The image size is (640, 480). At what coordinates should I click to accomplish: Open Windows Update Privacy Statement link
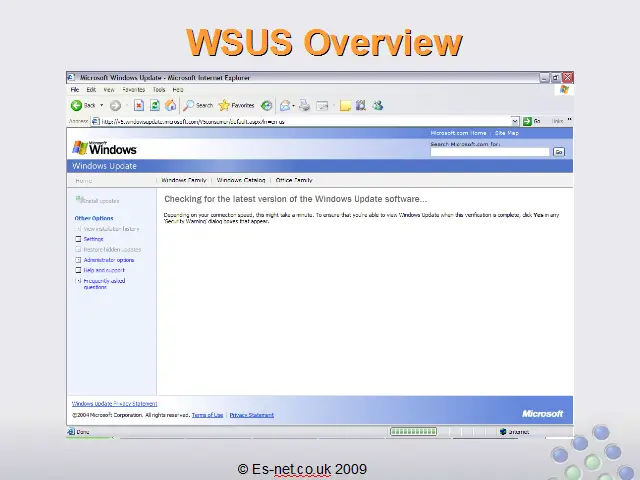(114, 404)
